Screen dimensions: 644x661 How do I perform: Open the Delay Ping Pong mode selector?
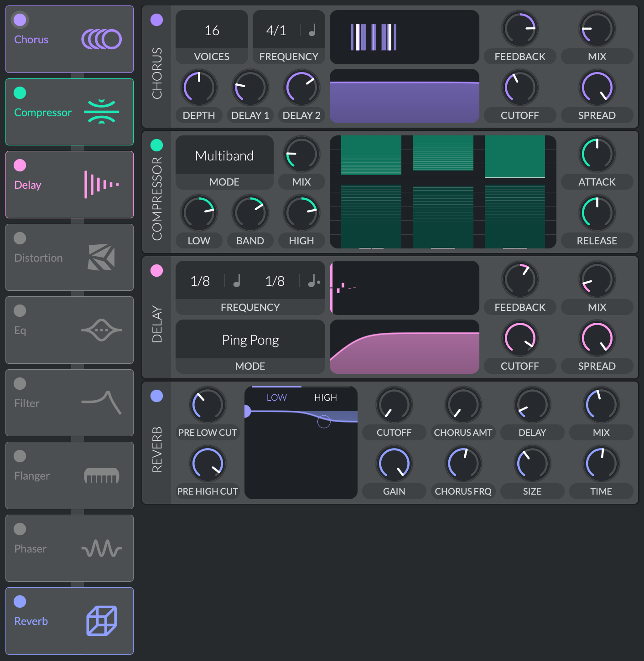pyautogui.click(x=250, y=340)
